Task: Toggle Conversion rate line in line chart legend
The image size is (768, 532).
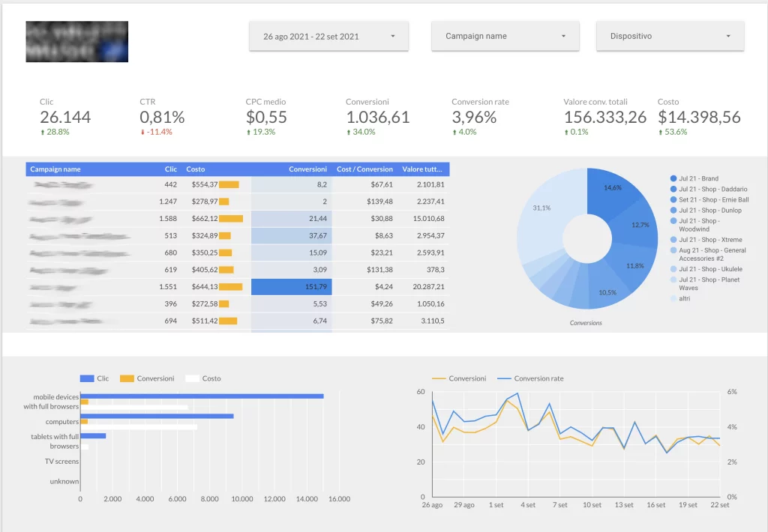Action: pos(530,378)
